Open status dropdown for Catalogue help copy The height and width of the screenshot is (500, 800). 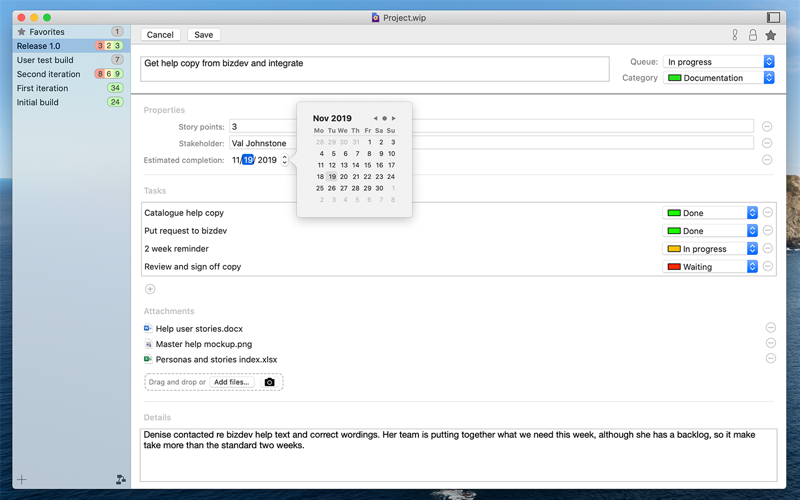pos(710,213)
